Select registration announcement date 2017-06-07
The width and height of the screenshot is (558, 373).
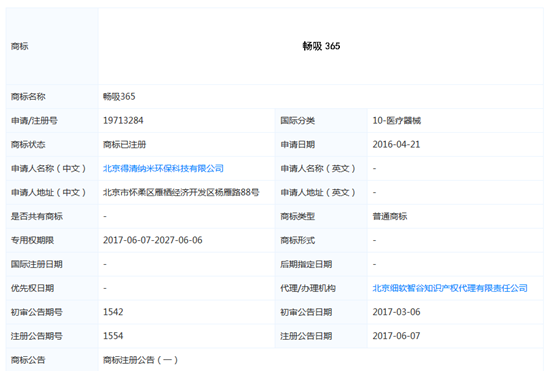396,336
